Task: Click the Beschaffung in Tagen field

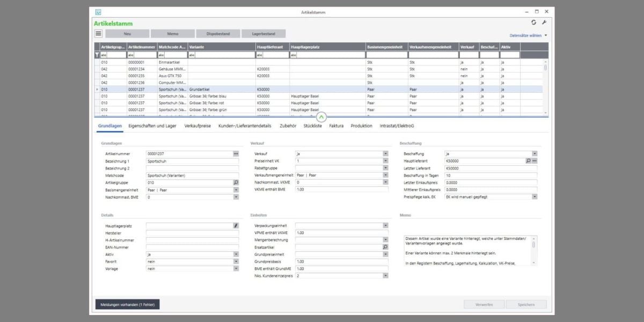Action: coord(491,175)
